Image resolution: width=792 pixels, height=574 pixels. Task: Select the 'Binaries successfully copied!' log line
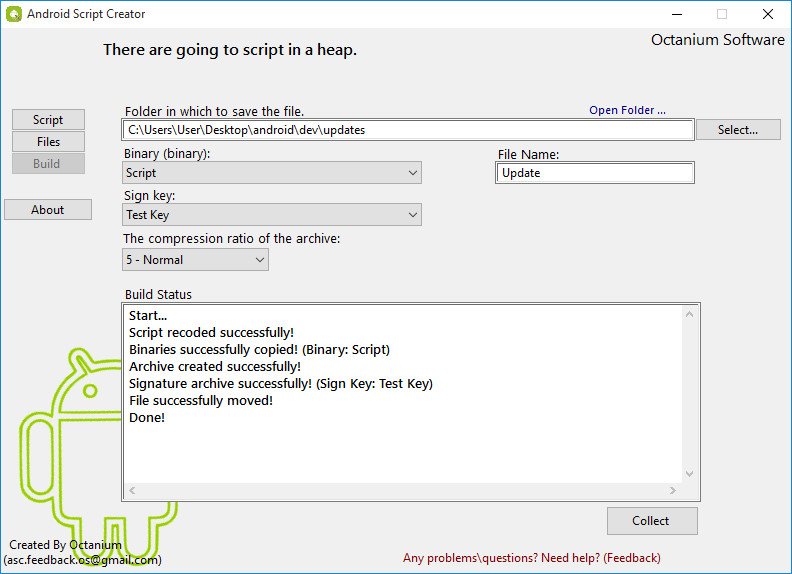pos(259,350)
